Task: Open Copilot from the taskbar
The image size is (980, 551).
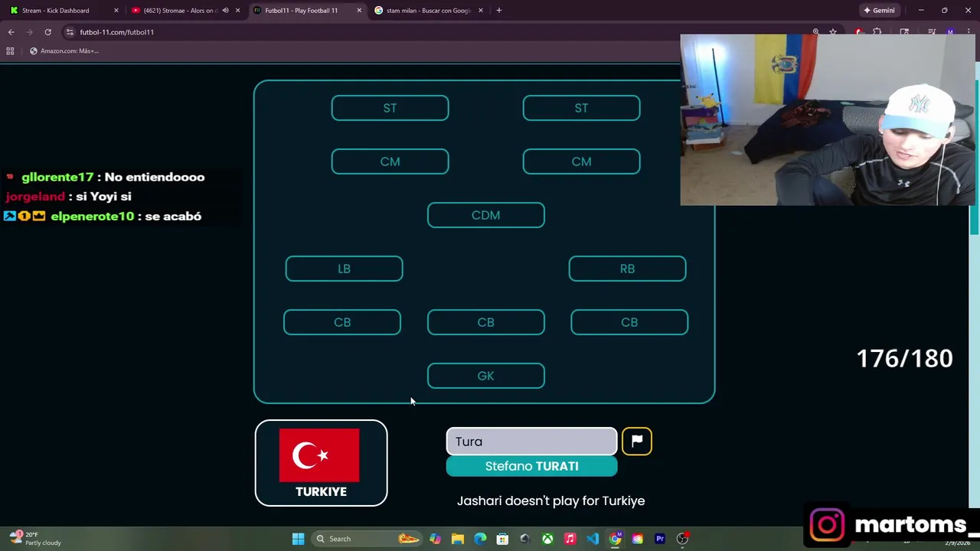Action: pos(435,539)
